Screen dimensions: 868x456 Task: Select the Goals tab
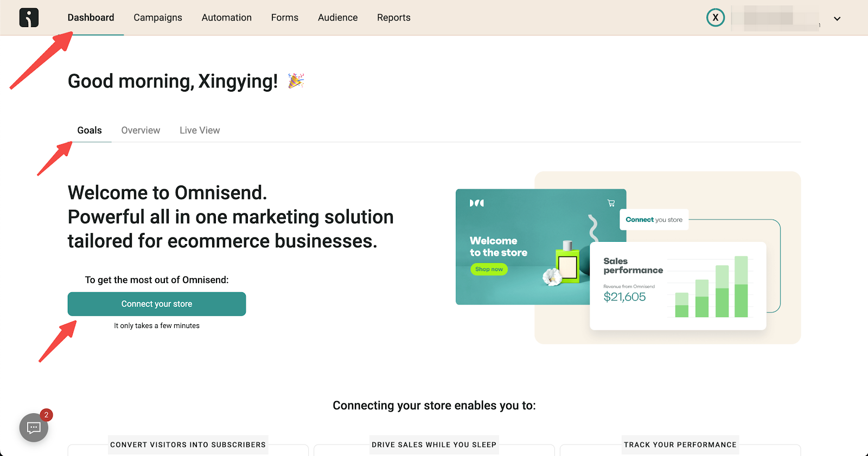tap(90, 130)
